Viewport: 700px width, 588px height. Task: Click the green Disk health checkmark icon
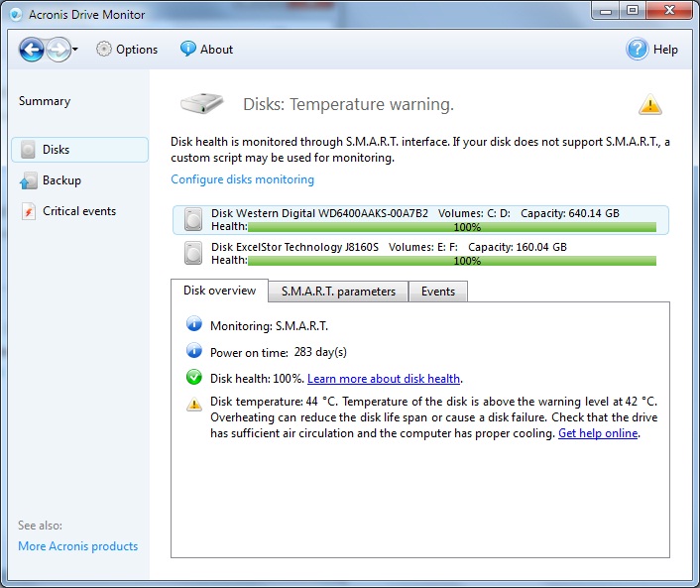pos(193,377)
